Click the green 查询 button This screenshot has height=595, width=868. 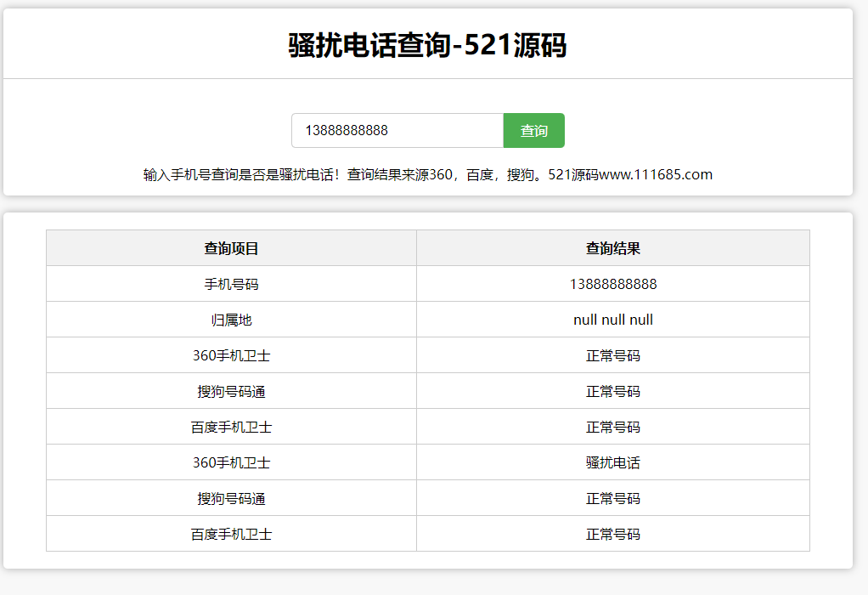(533, 131)
